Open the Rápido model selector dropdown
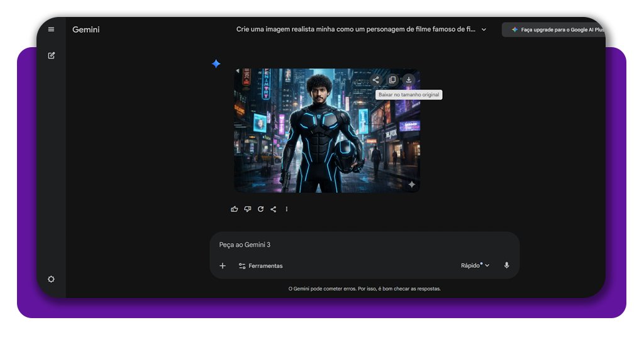Image resolution: width=644 pixels, height=337 pixels. click(x=475, y=265)
